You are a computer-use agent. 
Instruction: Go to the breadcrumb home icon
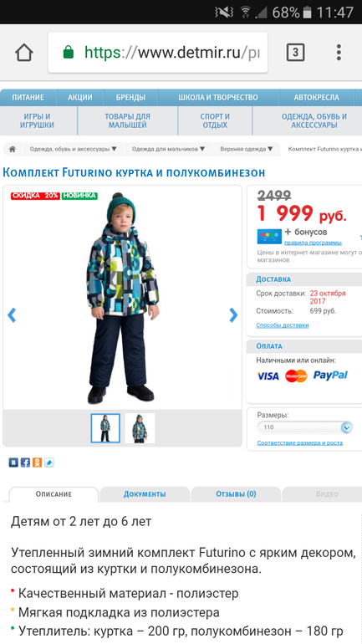(x=13, y=149)
